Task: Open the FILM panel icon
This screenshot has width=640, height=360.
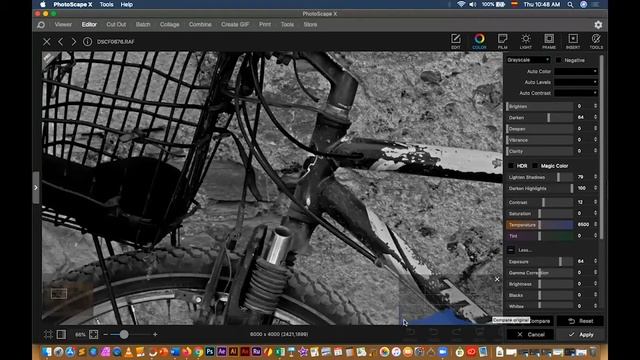Action: coord(502,41)
